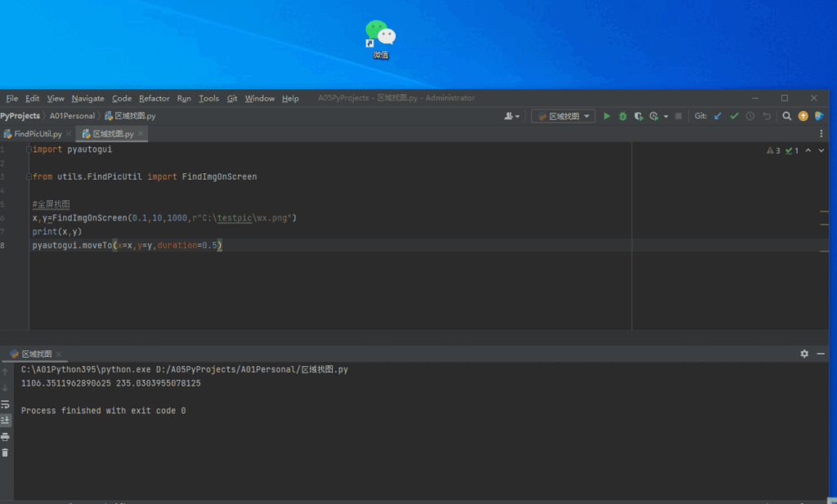This screenshot has height=504, width=837.
Task: Open the colorful JetBrains plugin icon
Action: [x=819, y=116]
